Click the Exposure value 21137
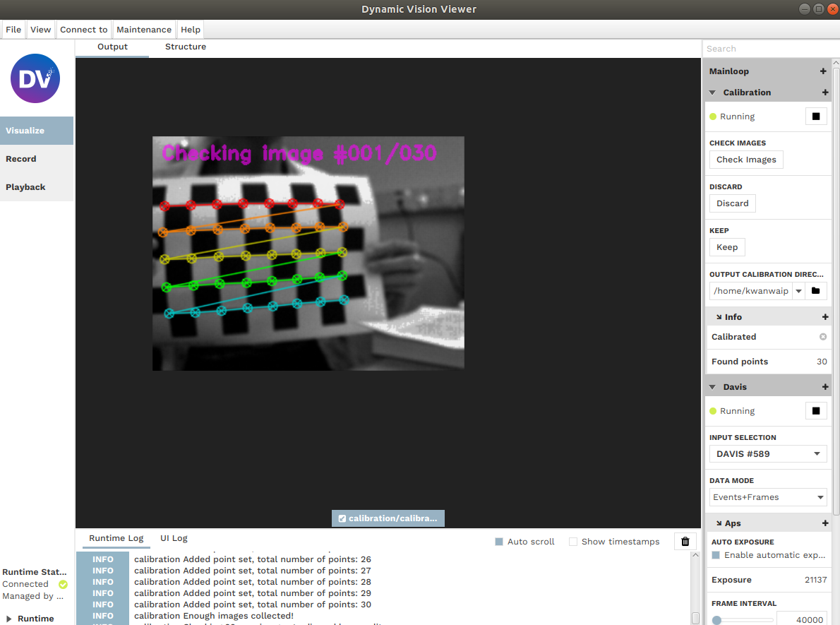The height and width of the screenshot is (625, 840). click(815, 579)
